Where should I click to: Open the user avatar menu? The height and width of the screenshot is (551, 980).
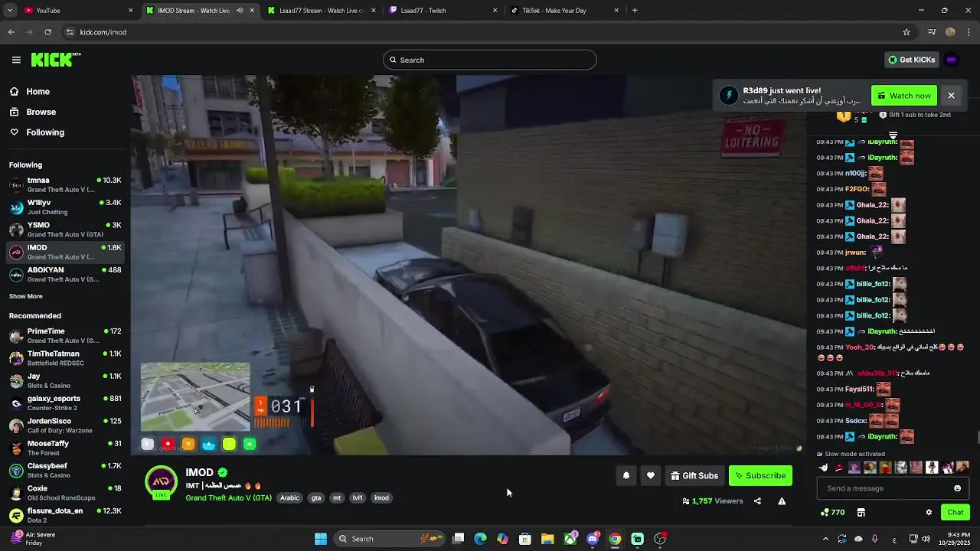[951, 60]
